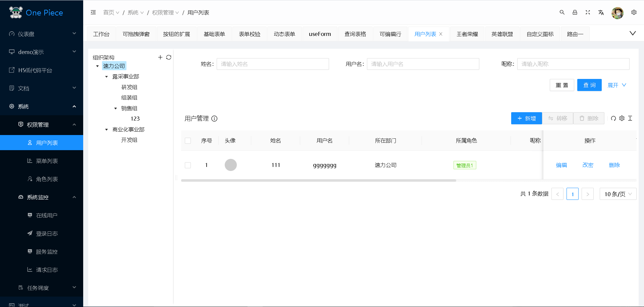Collapse the 露采事业部 tree node

[107, 77]
